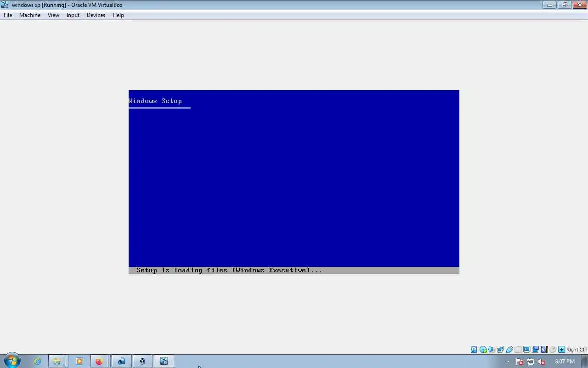
Task: Click inside the Windows Setup VM screen
Action: tap(294, 182)
